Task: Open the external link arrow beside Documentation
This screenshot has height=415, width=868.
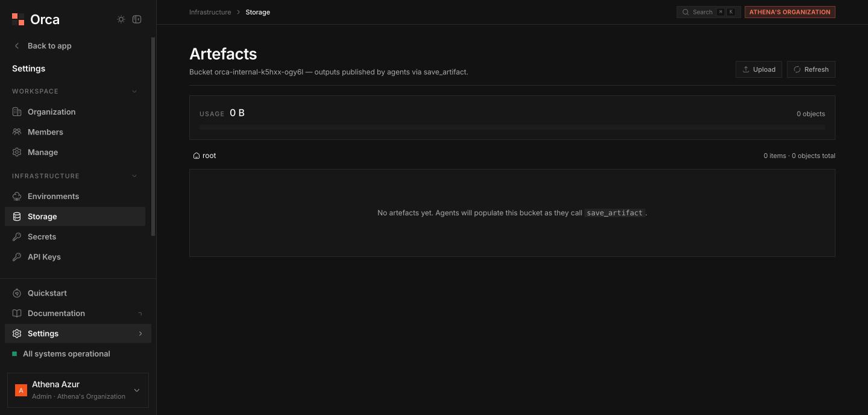Action: (140, 314)
